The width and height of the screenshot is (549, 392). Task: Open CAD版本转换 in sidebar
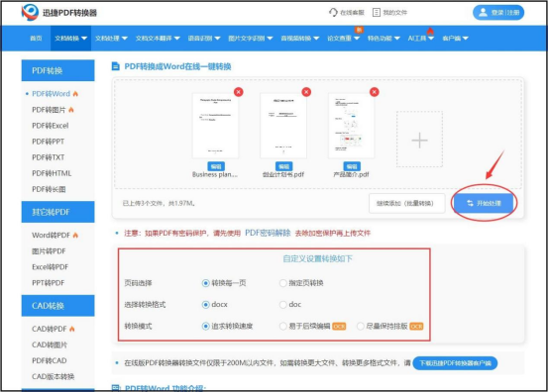53,376
